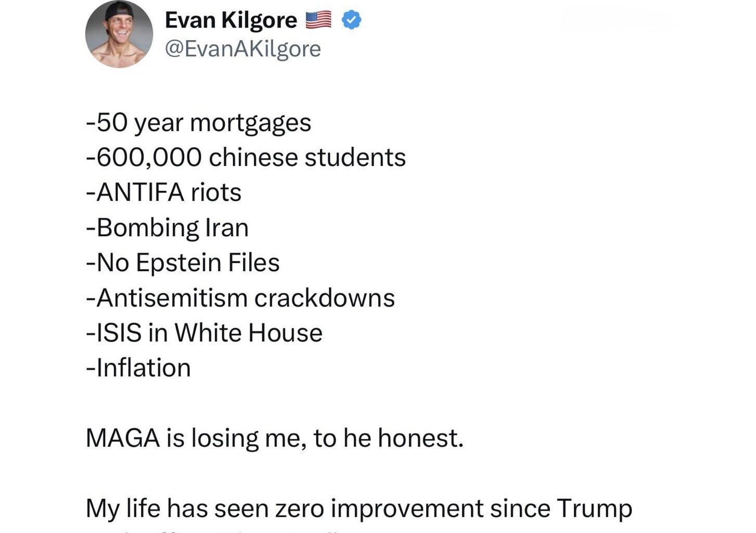The width and height of the screenshot is (756, 533).
Task: Click the "-ISIS in White House" line
Action: click(204, 333)
